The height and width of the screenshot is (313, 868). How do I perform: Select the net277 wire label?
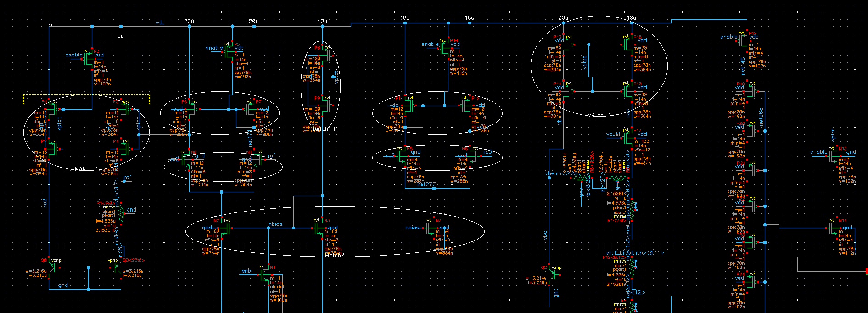click(426, 184)
